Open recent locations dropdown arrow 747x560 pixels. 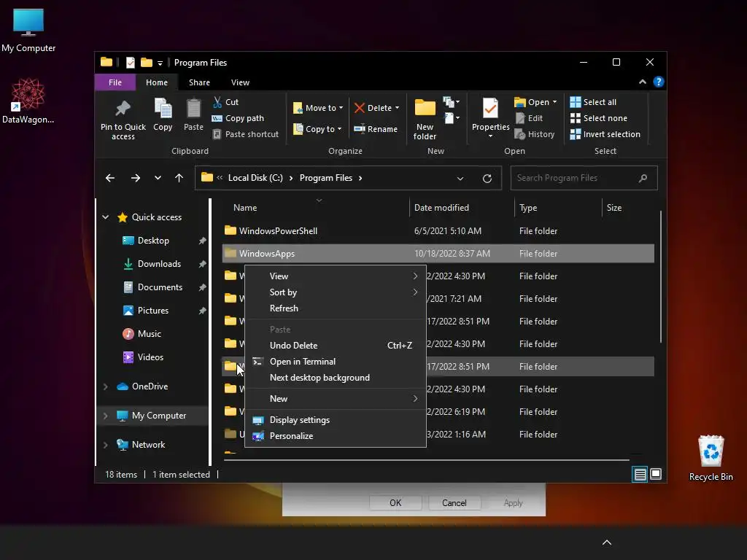pyautogui.click(x=158, y=178)
